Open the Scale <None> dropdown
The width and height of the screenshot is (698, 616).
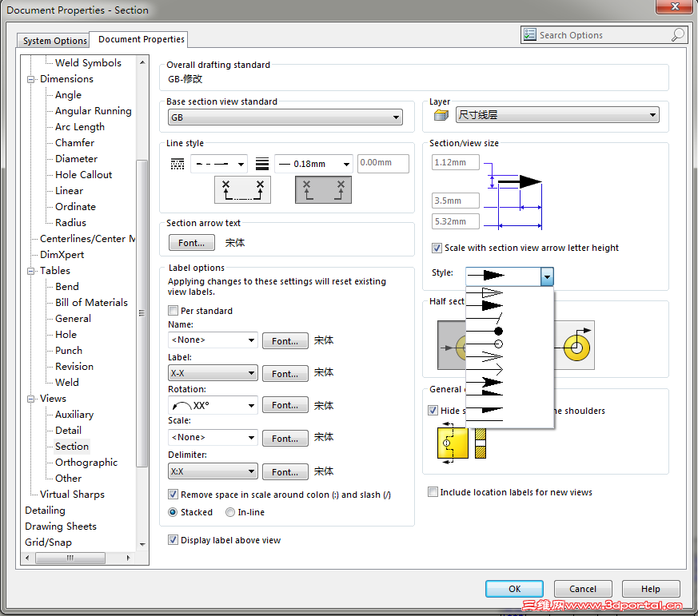(213, 437)
